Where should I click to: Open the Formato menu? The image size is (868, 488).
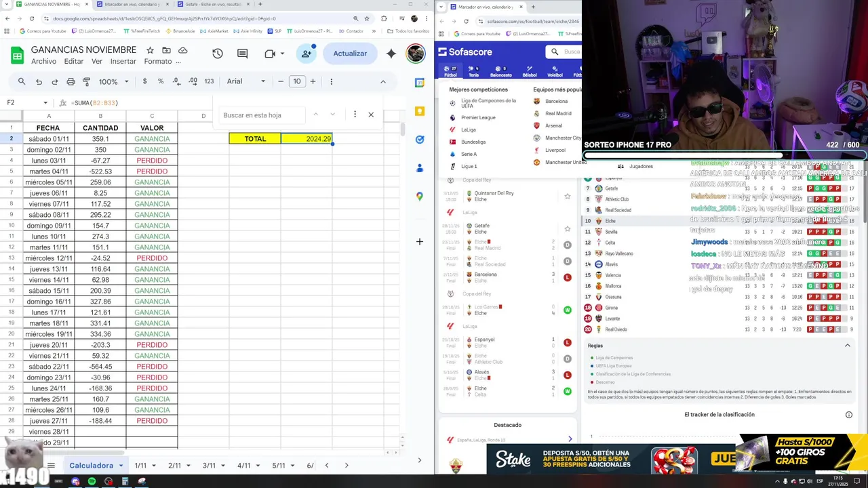158,62
